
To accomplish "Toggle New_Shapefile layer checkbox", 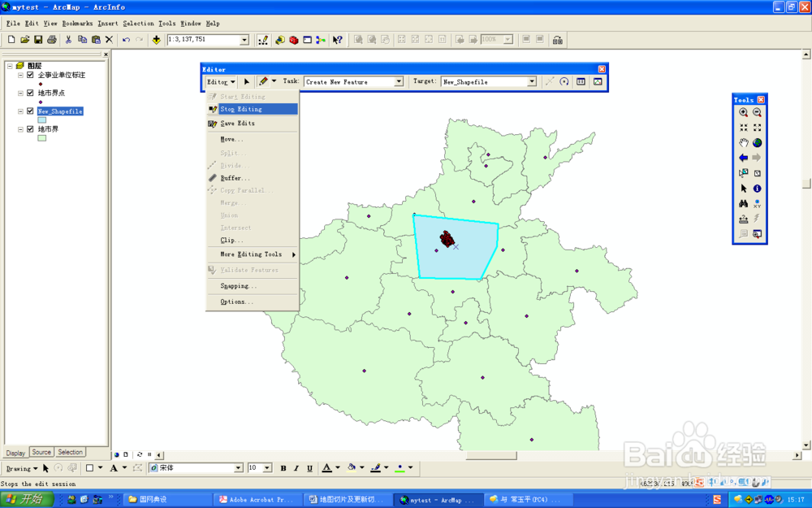I will click(x=30, y=111).
